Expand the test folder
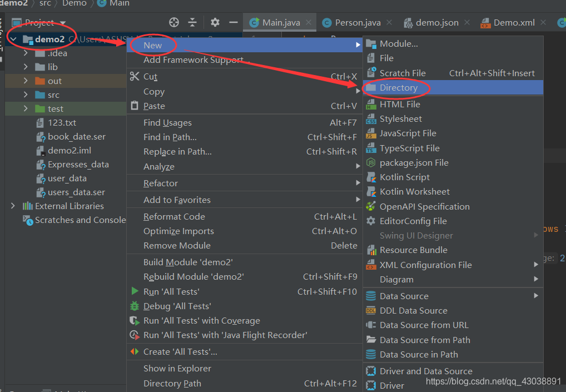Image resolution: width=566 pixels, height=392 pixels. pos(25,108)
